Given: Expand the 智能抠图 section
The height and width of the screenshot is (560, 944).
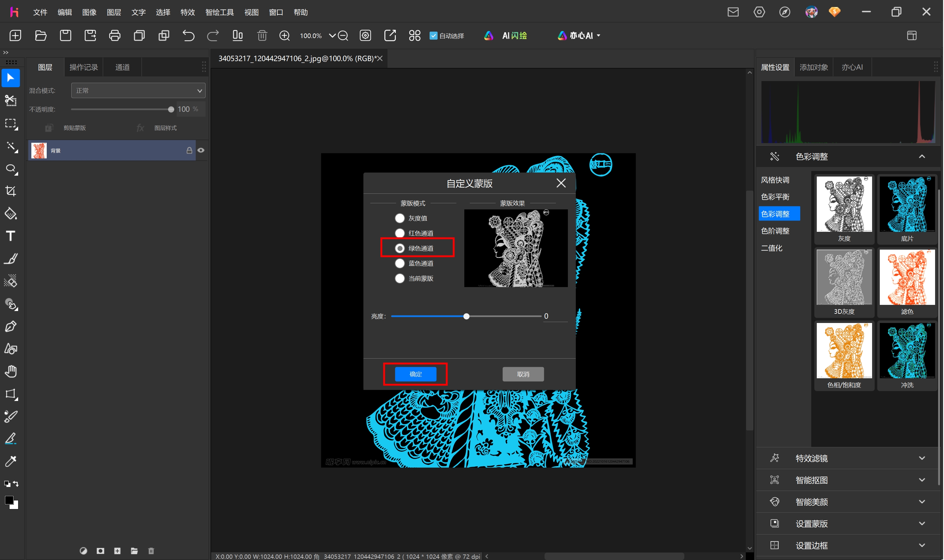Looking at the screenshot, I should click(922, 480).
